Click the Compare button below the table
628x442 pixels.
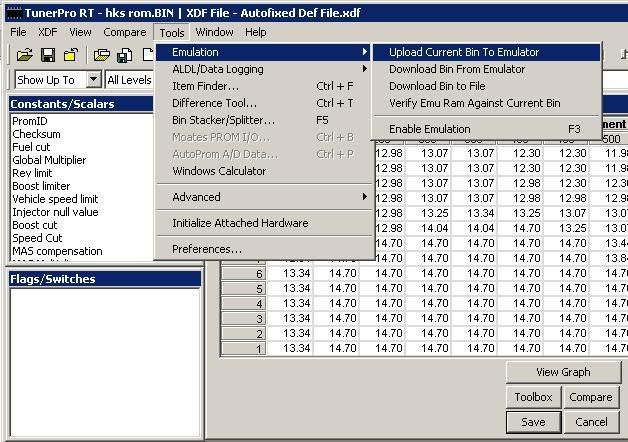tap(591, 397)
